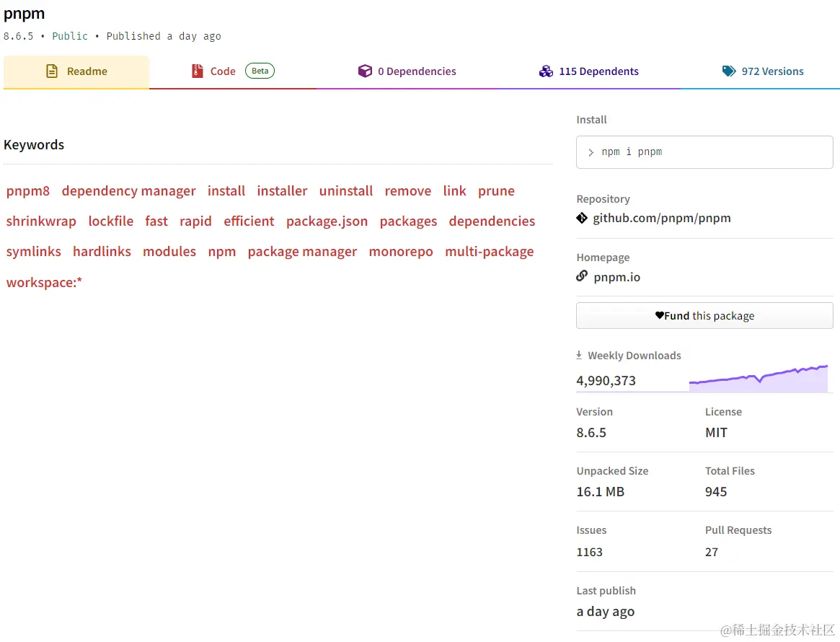This screenshot has width=840, height=642.
Task: Click the dependencies keyword
Action: click(492, 221)
